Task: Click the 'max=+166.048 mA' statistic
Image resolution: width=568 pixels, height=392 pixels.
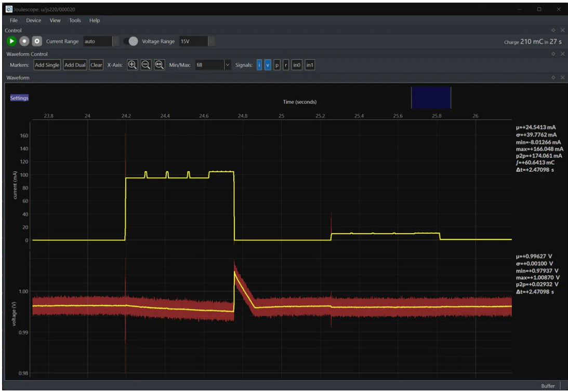Action: click(x=539, y=149)
